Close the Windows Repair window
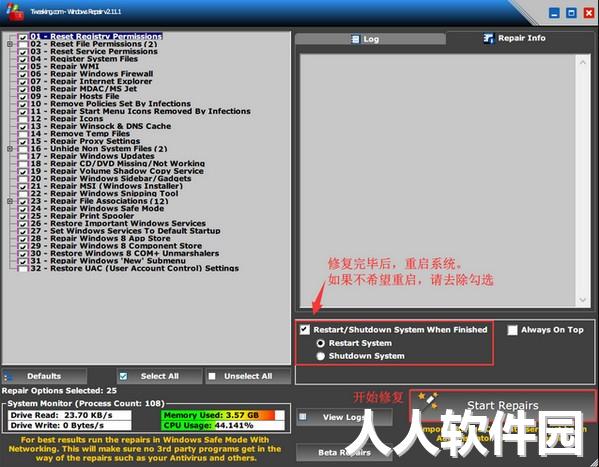The width and height of the screenshot is (599, 467). [x=589, y=13]
